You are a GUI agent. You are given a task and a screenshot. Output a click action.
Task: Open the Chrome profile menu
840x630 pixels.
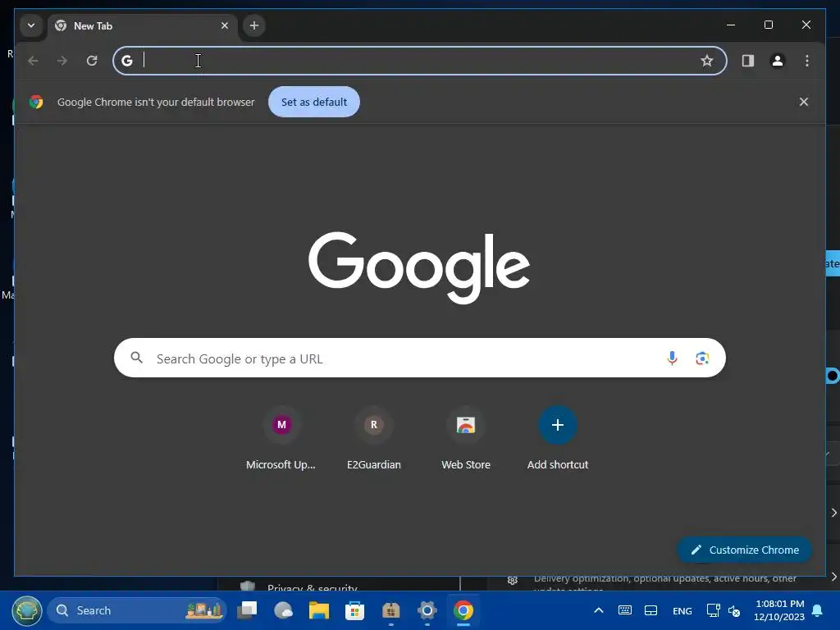pos(778,61)
